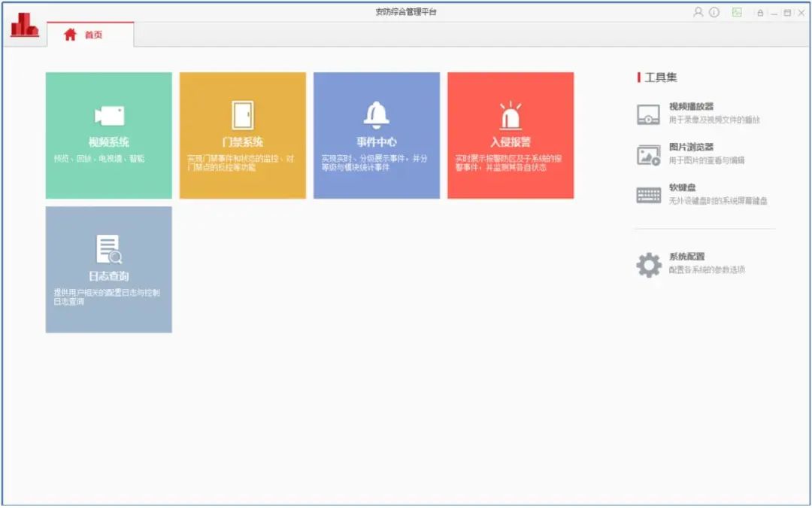Click the green image icon in the titlebar
This screenshot has height=508, width=812.
pyautogui.click(x=737, y=11)
